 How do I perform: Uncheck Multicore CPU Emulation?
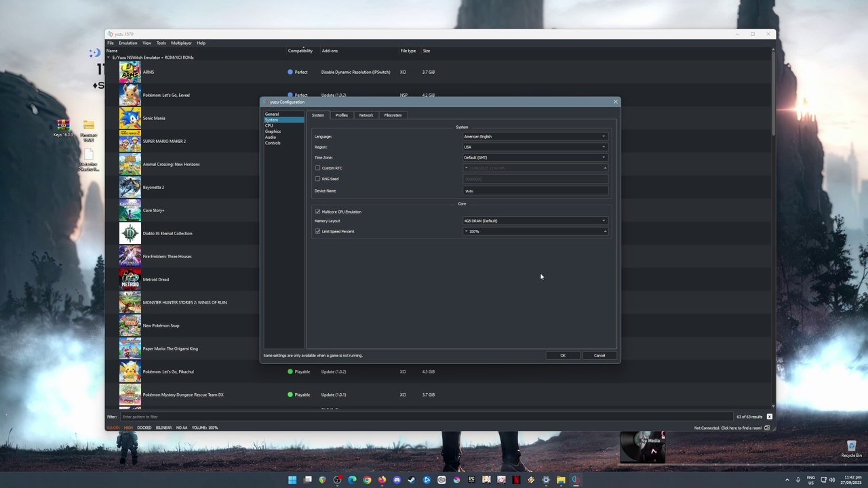click(317, 211)
